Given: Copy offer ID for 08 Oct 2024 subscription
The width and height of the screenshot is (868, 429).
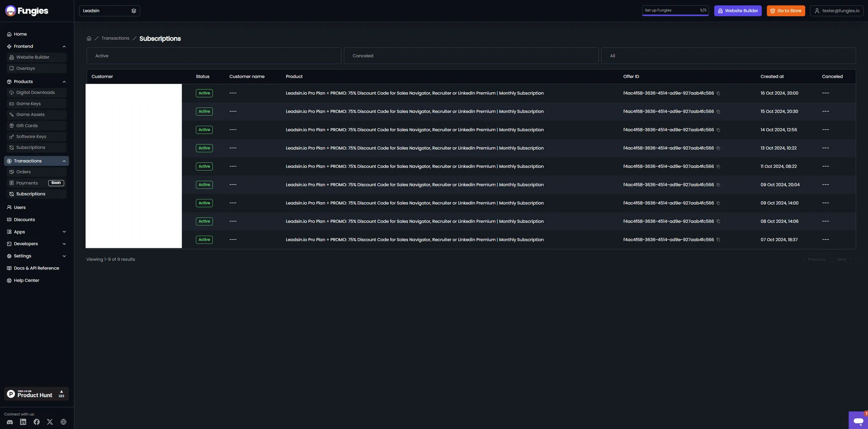Looking at the screenshot, I should tap(718, 221).
